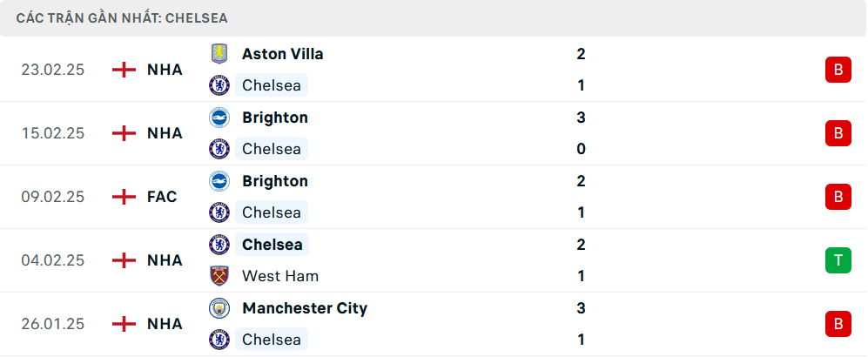Select the FAC competition label
Image resolution: width=868 pixels, height=357 pixels.
162,197
